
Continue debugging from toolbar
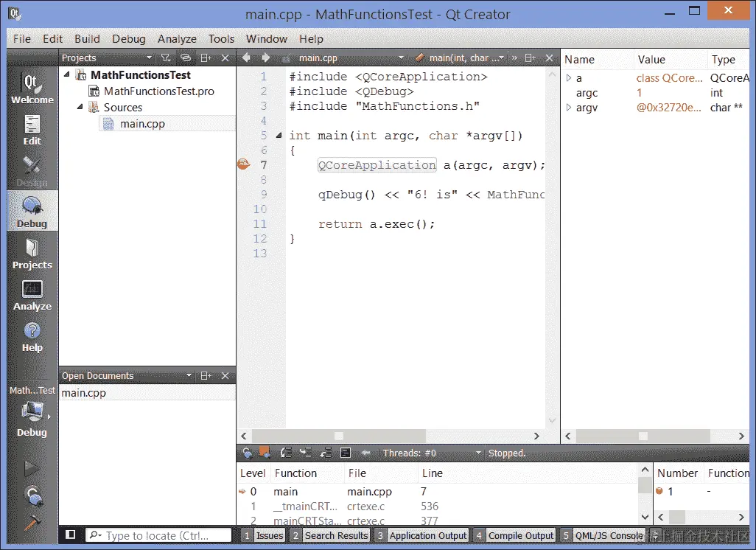click(x=247, y=453)
